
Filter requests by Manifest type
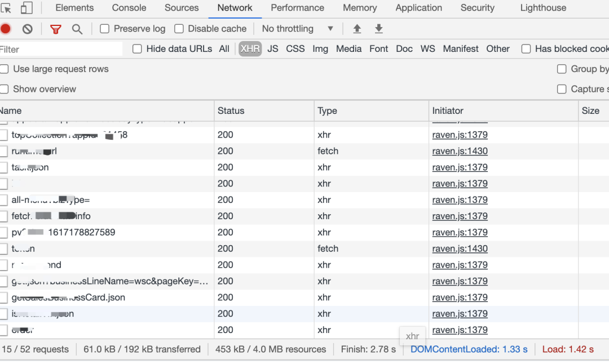click(x=461, y=49)
